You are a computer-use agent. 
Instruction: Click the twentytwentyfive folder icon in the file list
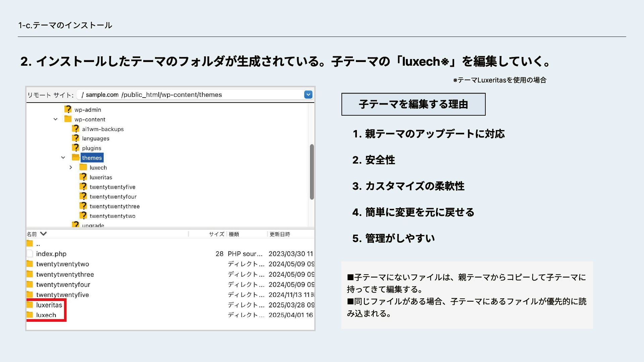[x=30, y=295]
